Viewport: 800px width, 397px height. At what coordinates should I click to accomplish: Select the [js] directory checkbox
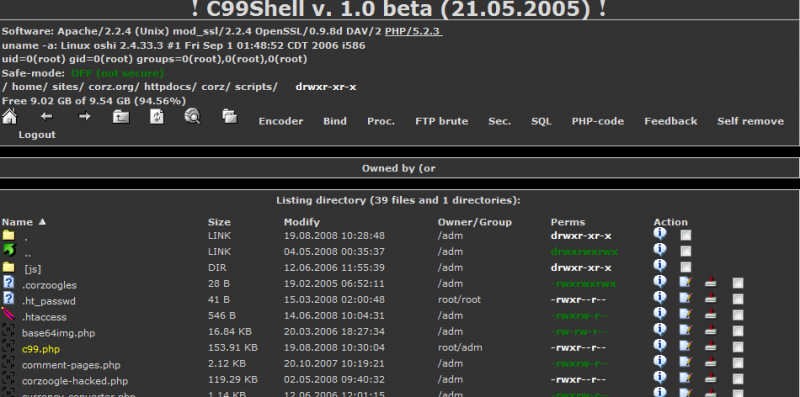686,267
